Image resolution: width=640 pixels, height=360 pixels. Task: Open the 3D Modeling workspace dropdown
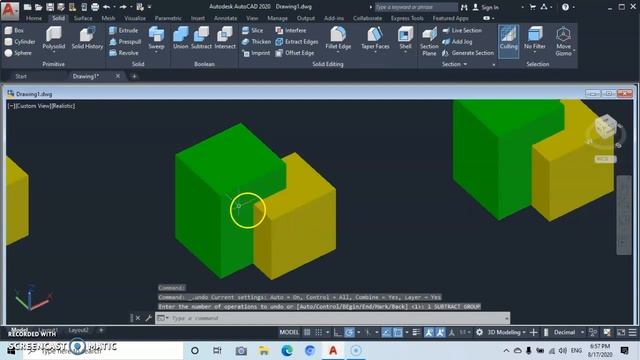(507, 332)
